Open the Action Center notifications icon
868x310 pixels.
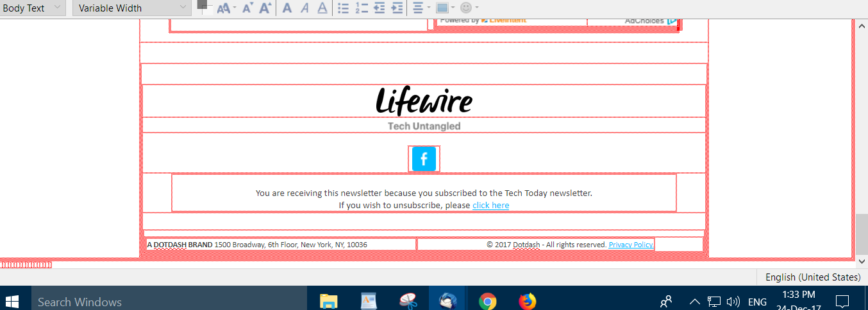[843, 301]
